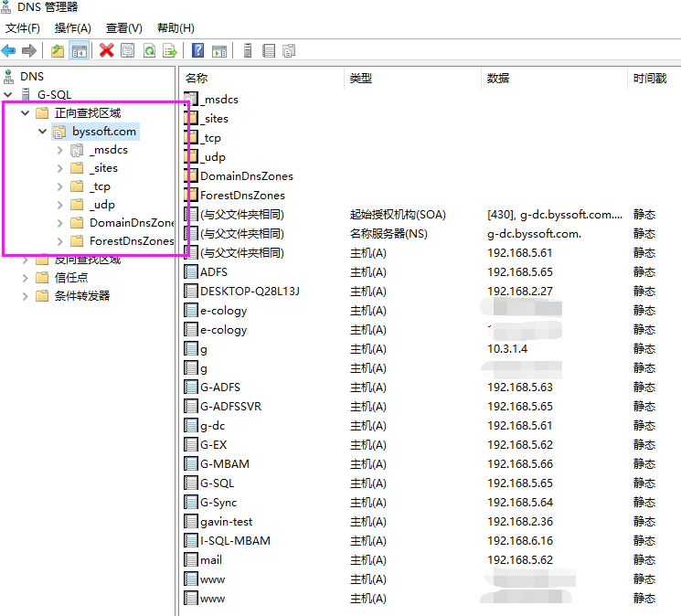
Task: Collapse the G-SQL server node
Action: click(x=8, y=95)
